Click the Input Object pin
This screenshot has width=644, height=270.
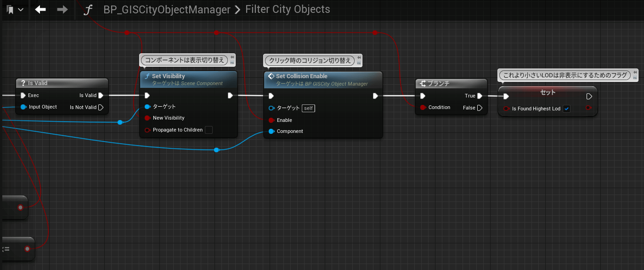[23, 107]
